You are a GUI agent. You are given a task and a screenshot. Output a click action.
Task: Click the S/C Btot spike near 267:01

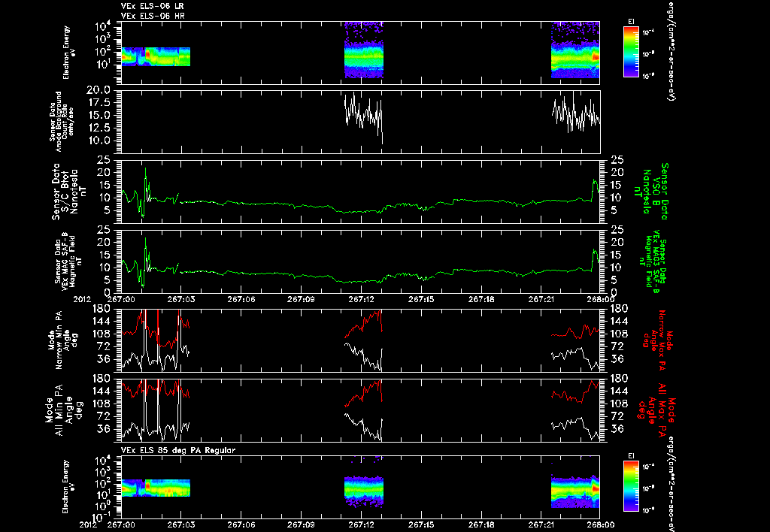pos(145,184)
